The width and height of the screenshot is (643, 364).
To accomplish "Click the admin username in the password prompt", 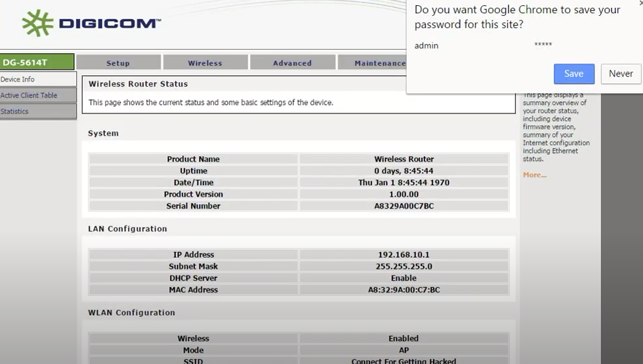I will point(426,45).
